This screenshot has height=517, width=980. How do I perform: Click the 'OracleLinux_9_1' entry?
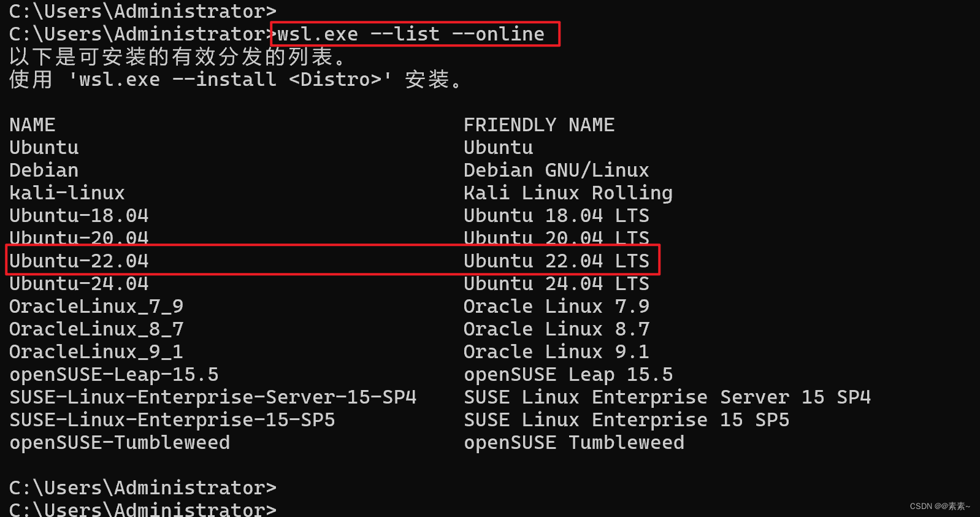tap(96, 351)
